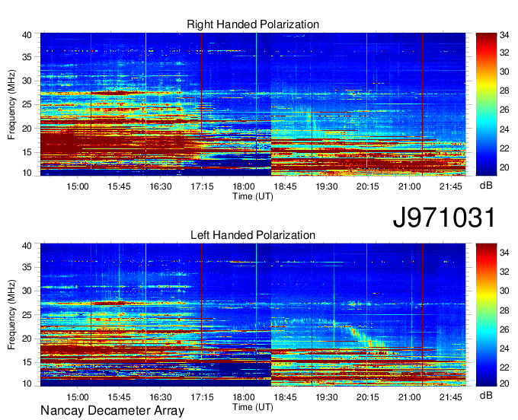Click the "Left Handed Polarization" plot title

[x=253, y=235]
